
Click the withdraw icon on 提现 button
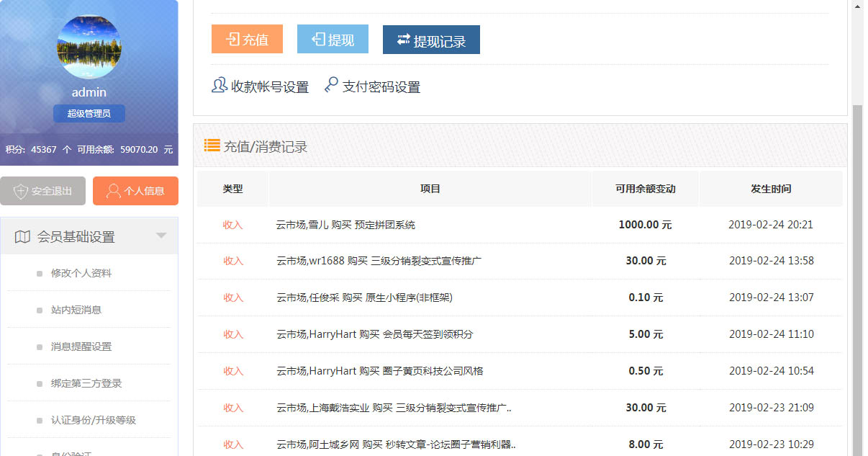pos(318,40)
